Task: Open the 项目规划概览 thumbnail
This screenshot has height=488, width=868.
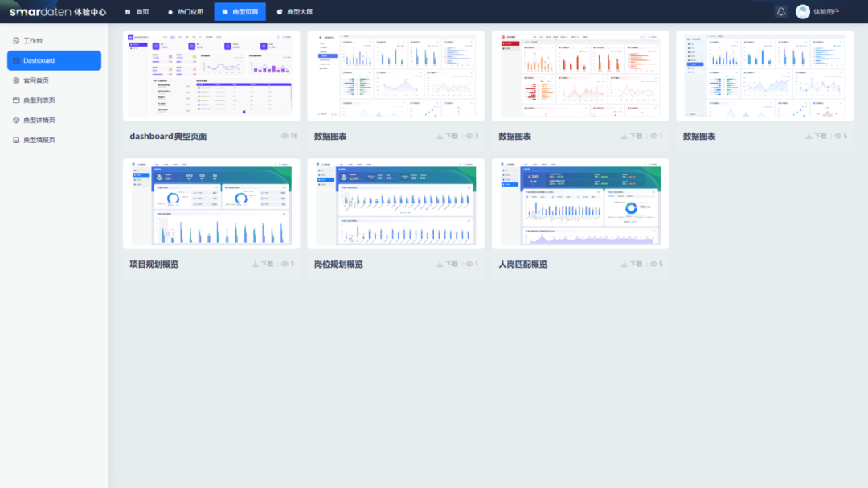Action: click(x=211, y=204)
